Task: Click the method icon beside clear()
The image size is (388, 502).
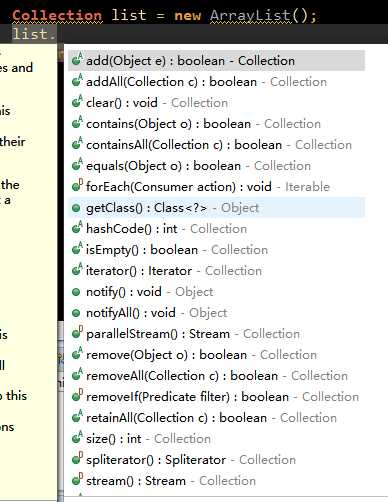Action: pyautogui.click(x=77, y=101)
